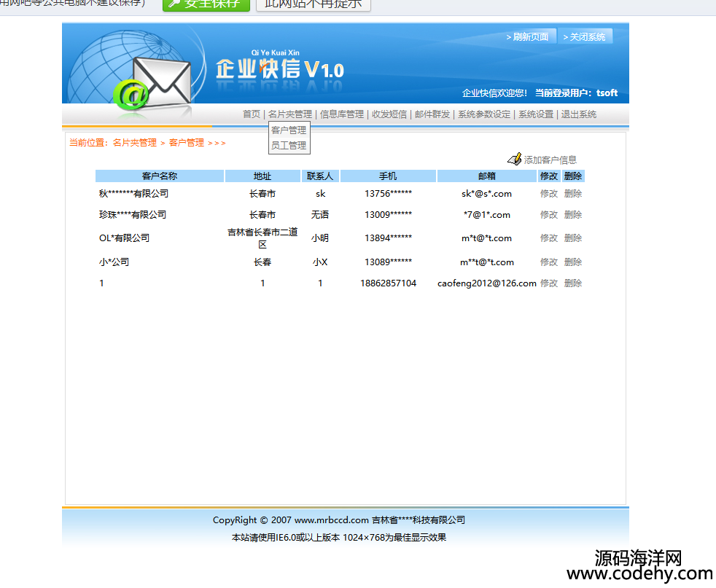Click 名片夹管理 in the breadcrumb
Screen dimensions: 716x588
click(135, 143)
